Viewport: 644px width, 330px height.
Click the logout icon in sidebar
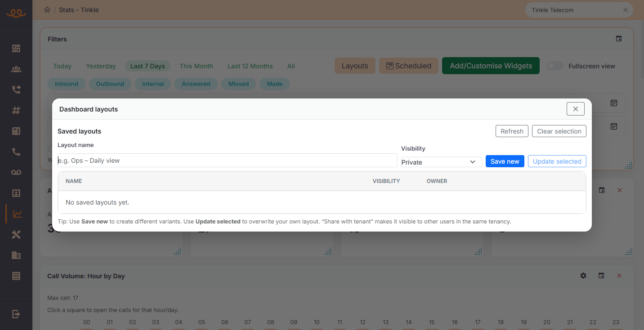coord(16,314)
